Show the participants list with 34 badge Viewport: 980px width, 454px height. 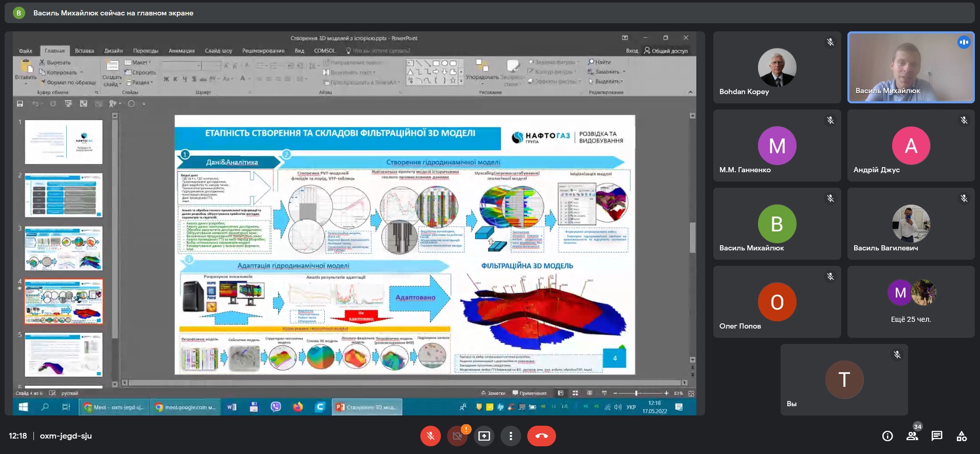click(912, 436)
